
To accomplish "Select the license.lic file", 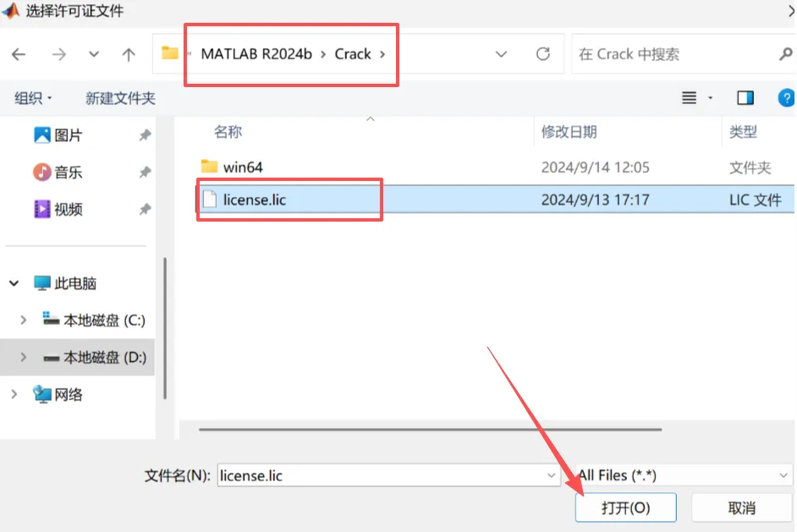I will [x=495, y=200].
